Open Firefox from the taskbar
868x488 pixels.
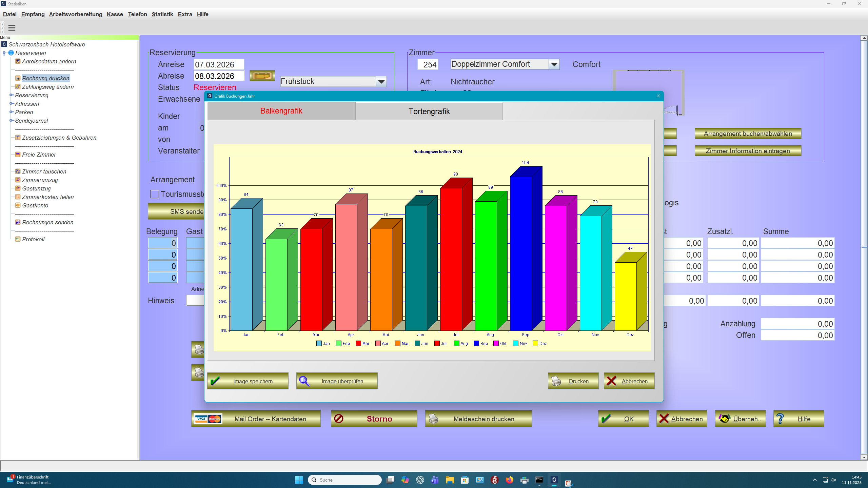pos(509,480)
